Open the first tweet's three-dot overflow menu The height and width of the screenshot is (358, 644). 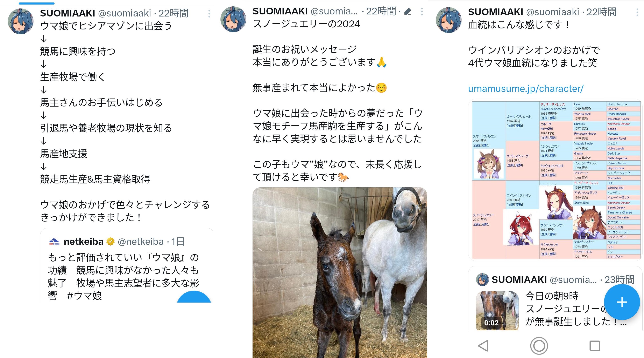(209, 14)
